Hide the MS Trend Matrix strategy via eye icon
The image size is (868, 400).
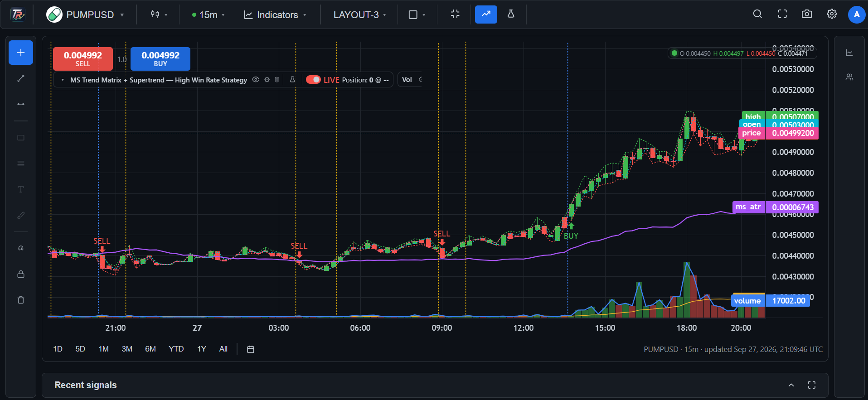point(256,80)
